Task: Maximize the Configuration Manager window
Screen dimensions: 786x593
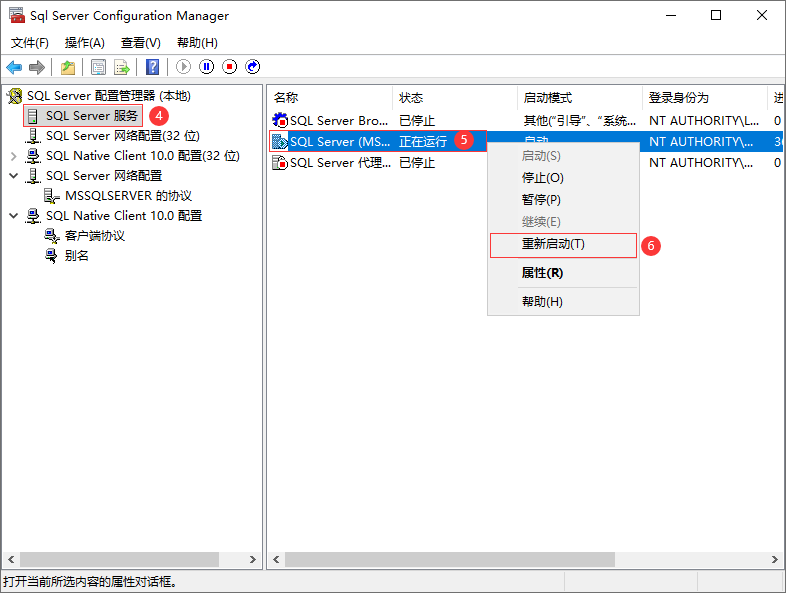Action: pyautogui.click(x=716, y=16)
